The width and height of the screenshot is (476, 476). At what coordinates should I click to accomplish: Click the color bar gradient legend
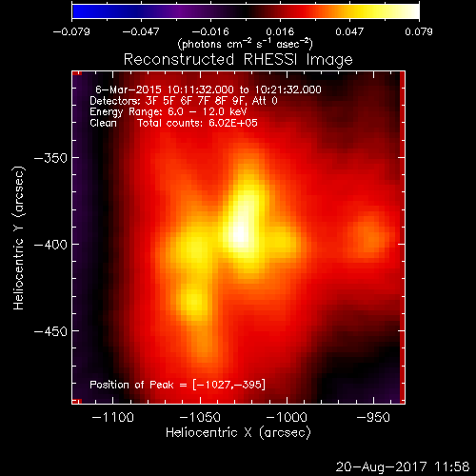pyautogui.click(x=246, y=11)
